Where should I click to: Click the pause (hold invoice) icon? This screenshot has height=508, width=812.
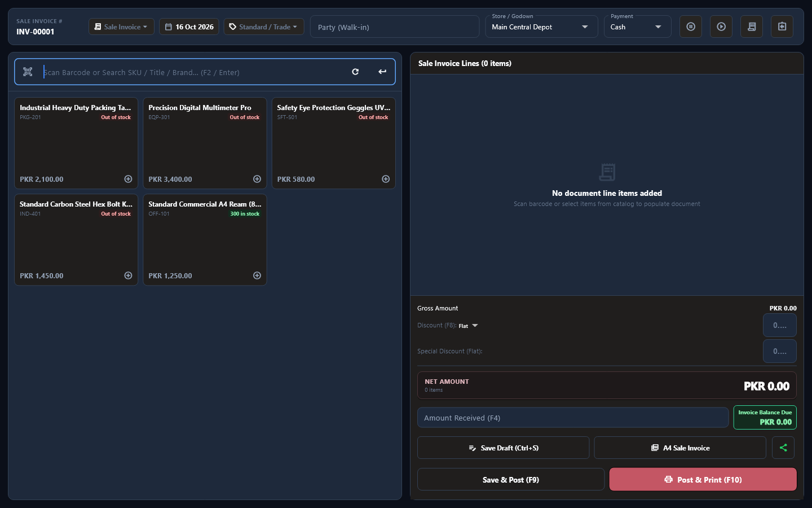(691, 27)
